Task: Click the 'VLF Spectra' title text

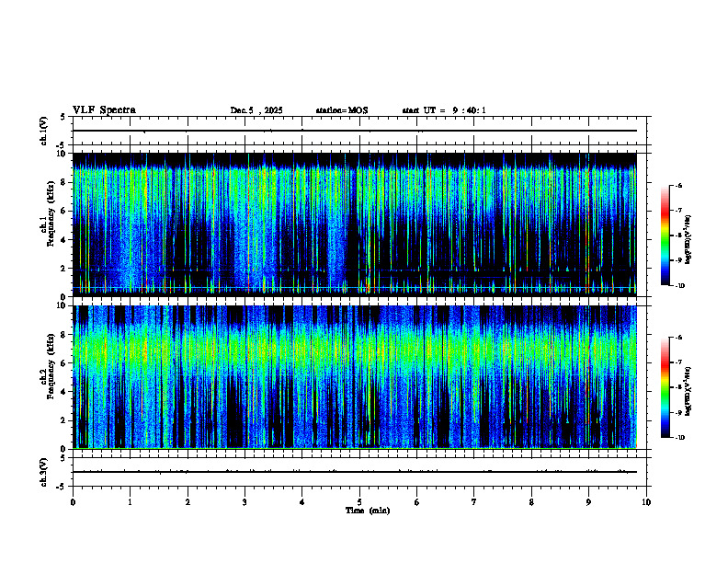Action: pos(104,110)
